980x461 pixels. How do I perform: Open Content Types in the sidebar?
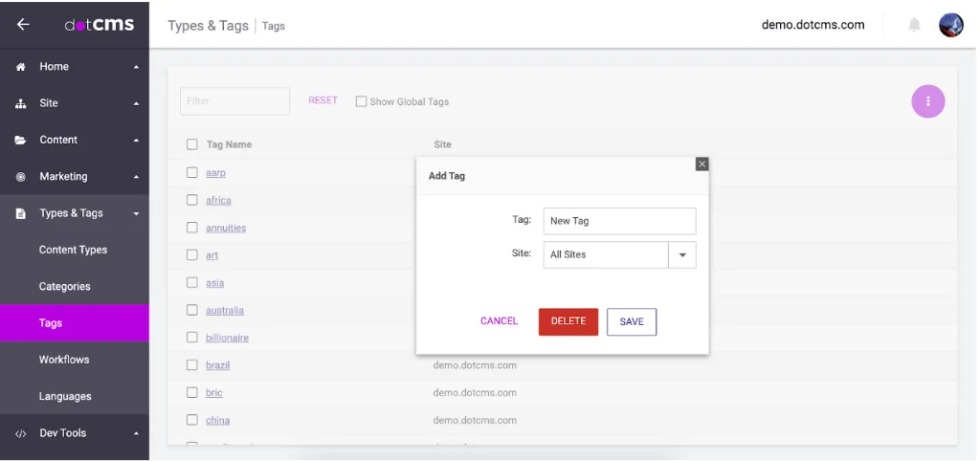click(73, 251)
